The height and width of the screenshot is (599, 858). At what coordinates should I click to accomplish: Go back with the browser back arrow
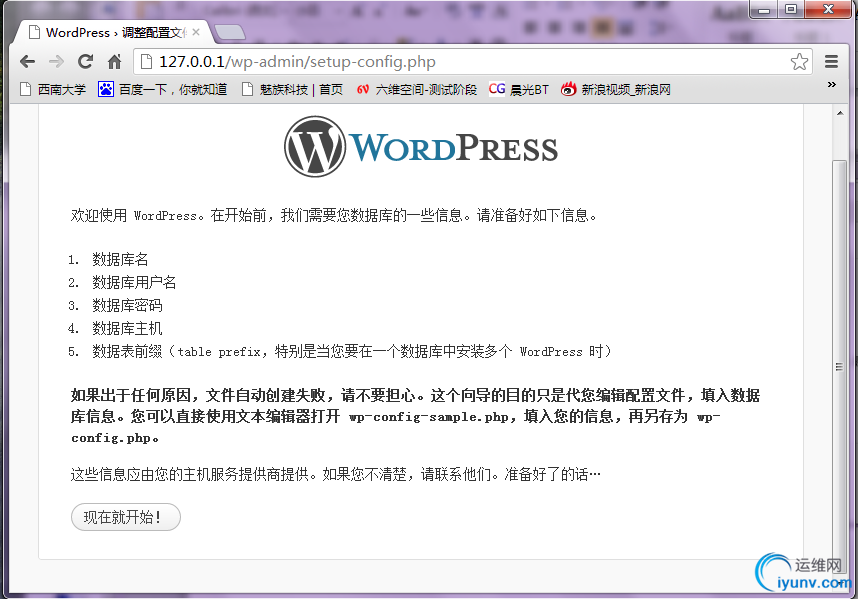27,62
